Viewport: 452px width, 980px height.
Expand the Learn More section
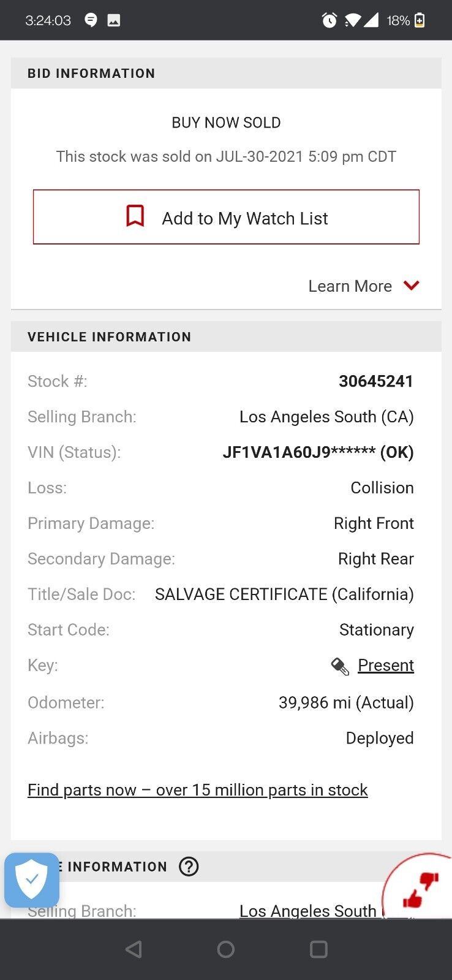(x=350, y=286)
